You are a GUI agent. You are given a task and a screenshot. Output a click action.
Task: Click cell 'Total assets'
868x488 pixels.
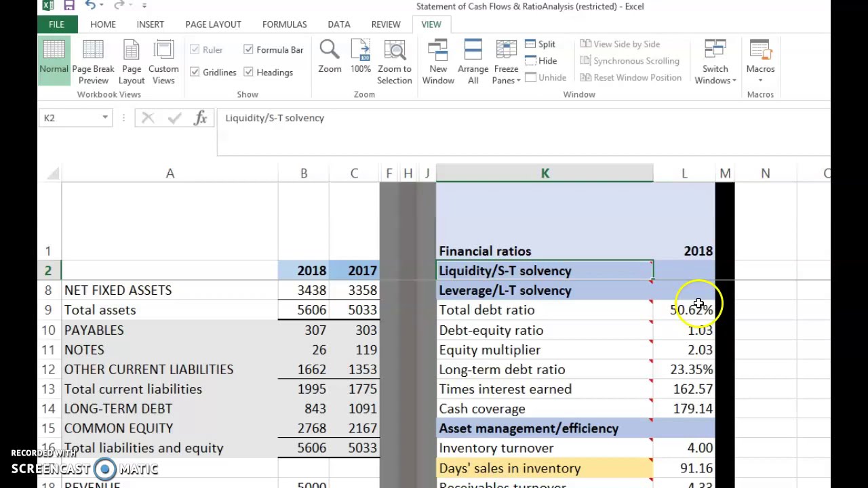point(170,310)
